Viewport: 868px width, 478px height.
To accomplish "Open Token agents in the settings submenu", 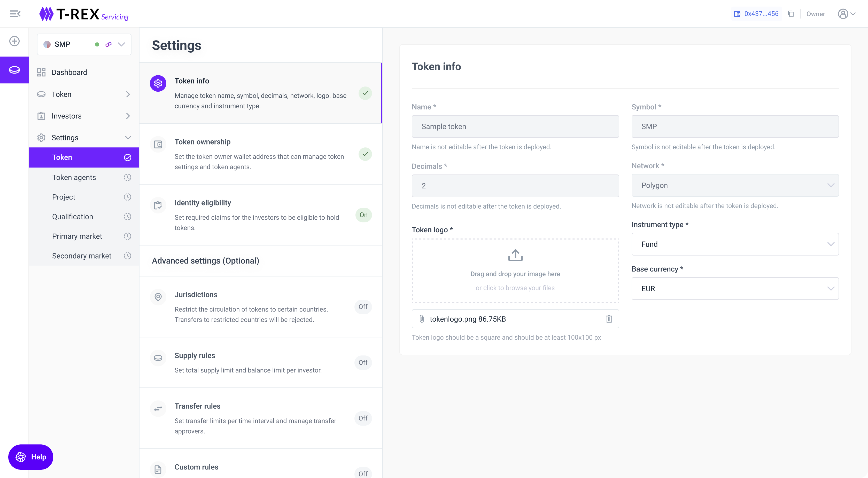I will (x=74, y=177).
